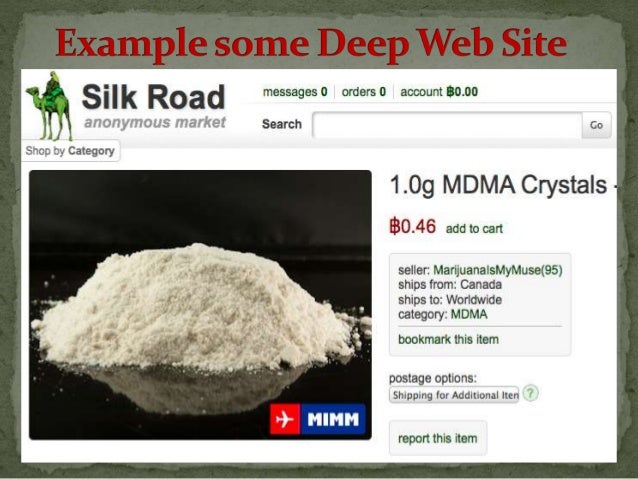The height and width of the screenshot is (479, 638).
Task: Open the Shop by Category tab
Action: tap(70, 151)
